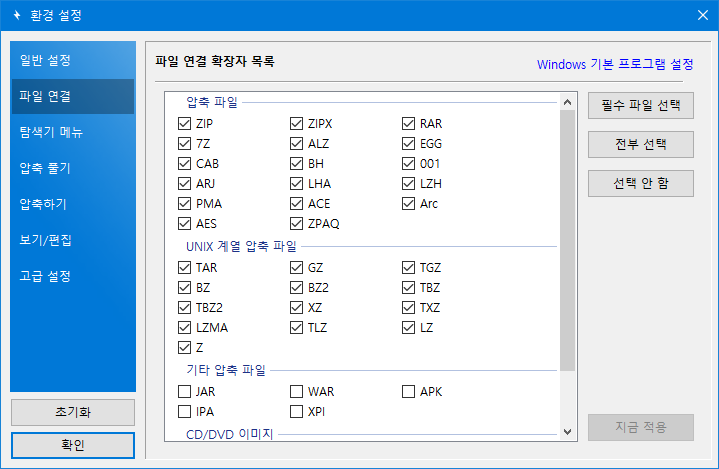This screenshot has height=469, width=719.
Task: Uncheck the TBZ2 checkbox
Action: [184, 307]
